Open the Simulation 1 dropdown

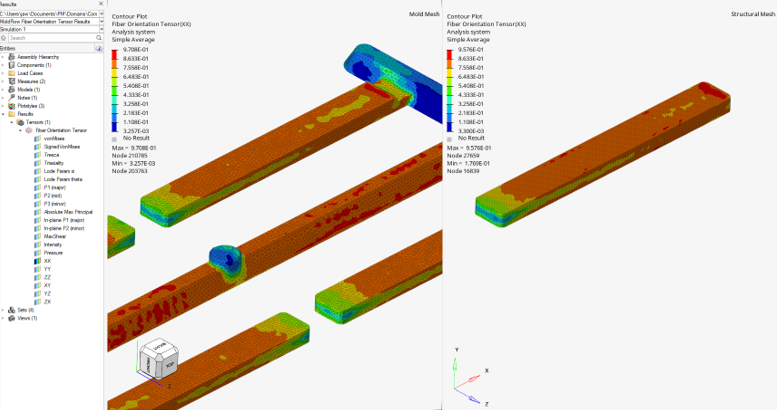101,30
